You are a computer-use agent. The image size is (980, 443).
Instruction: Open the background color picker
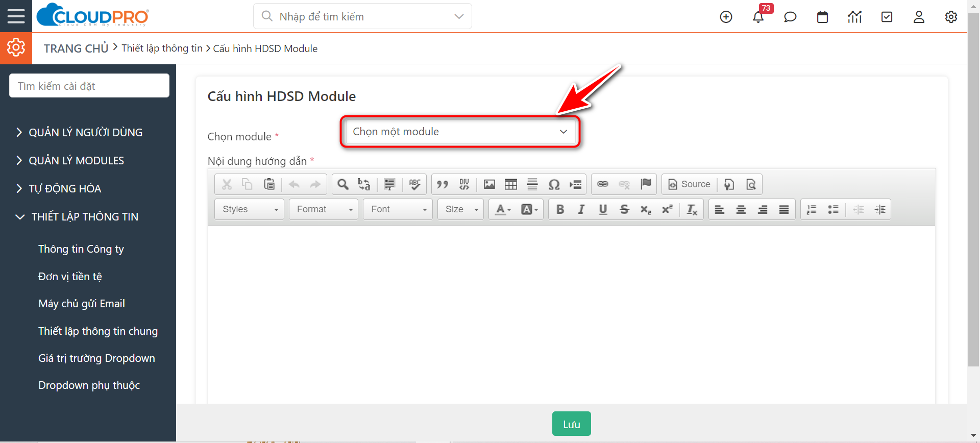click(x=529, y=209)
